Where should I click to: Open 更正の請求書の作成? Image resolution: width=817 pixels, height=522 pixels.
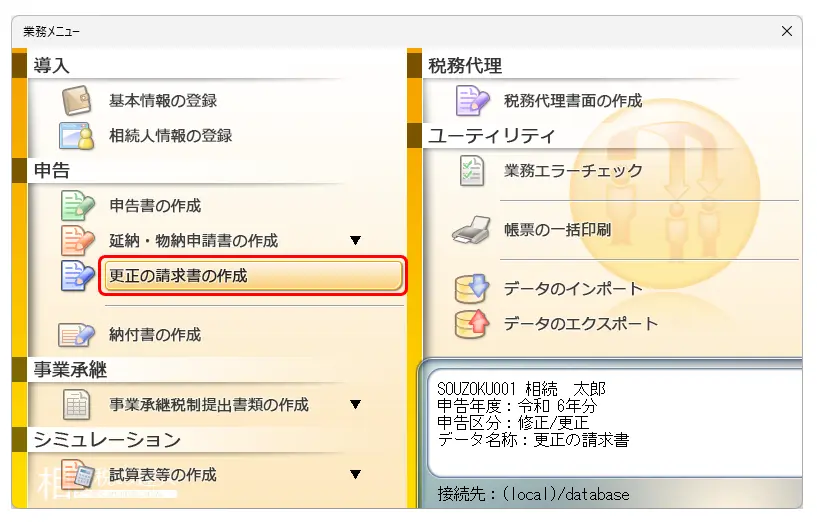point(253,276)
